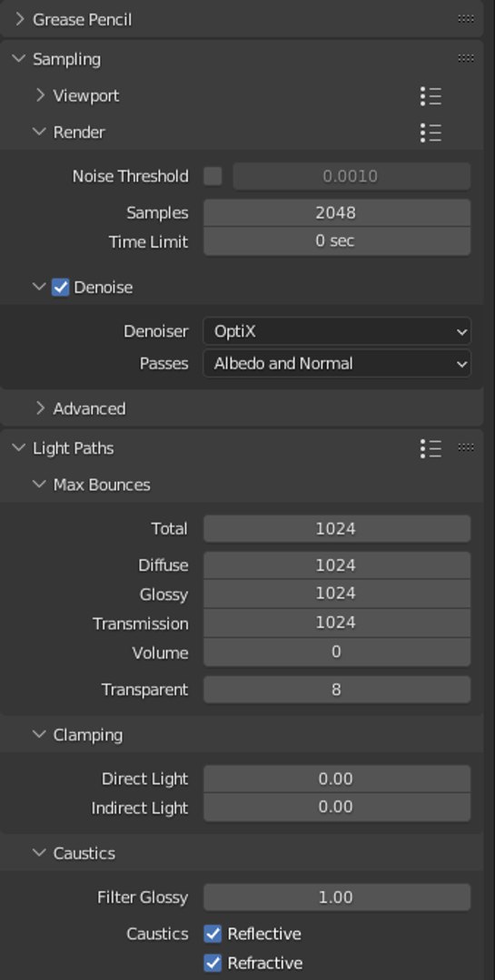Click the Time Limit field

pos(337,241)
